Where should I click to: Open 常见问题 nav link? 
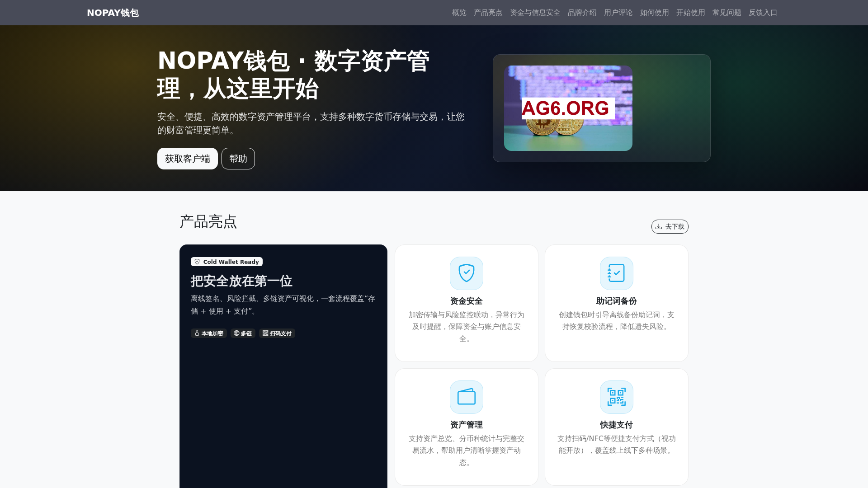pyautogui.click(x=726, y=13)
